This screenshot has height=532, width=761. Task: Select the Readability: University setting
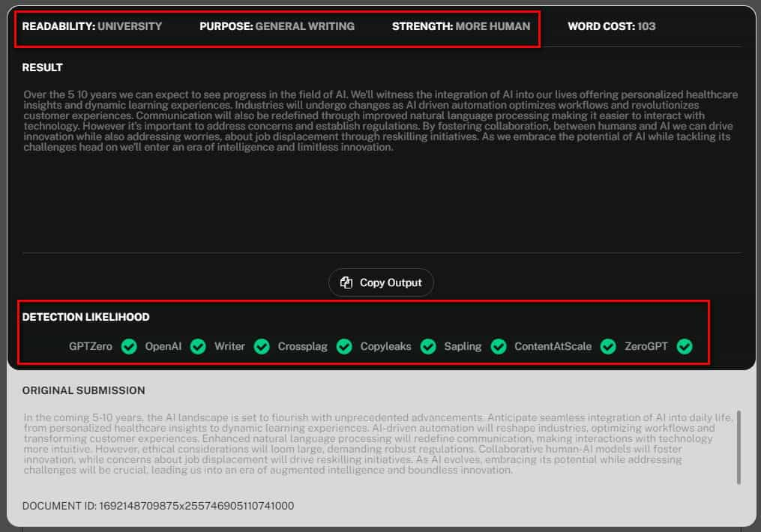(x=91, y=26)
